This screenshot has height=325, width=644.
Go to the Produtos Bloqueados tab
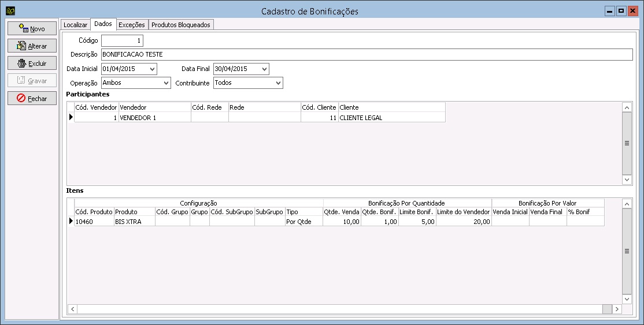182,25
